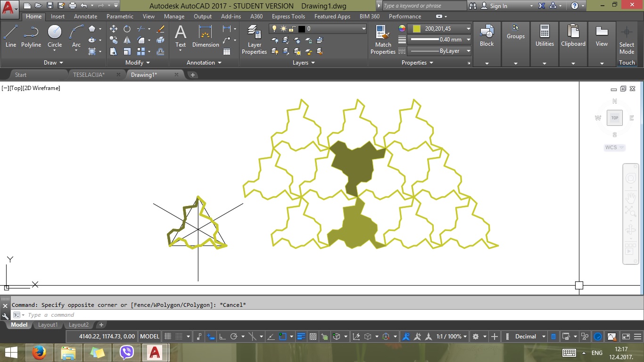644x362 pixels.
Task: Open the Workspace Switching gear menu
Action: [476, 337]
